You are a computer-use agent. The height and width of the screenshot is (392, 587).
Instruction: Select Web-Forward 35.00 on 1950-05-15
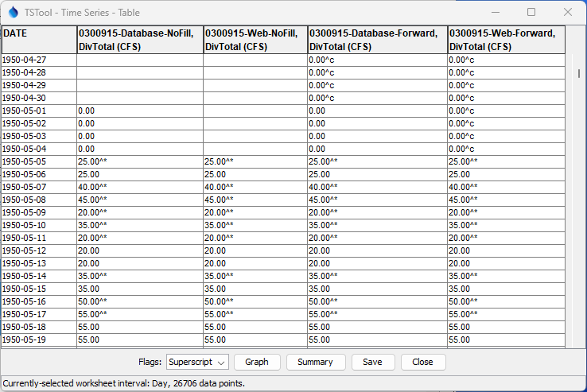pos(506,289)
